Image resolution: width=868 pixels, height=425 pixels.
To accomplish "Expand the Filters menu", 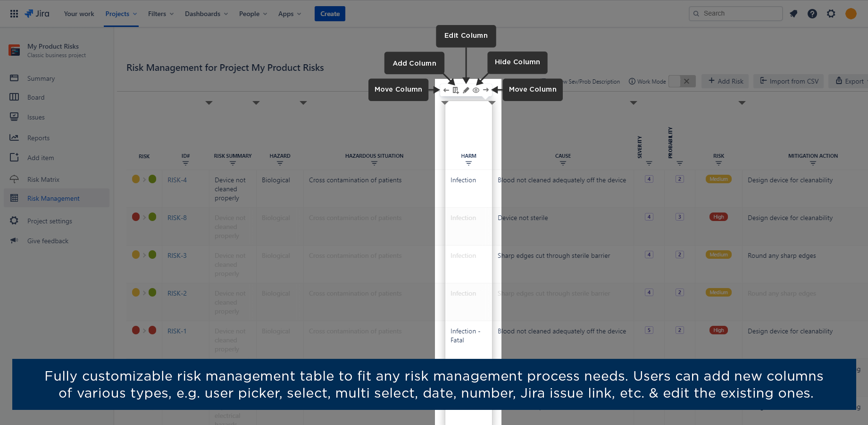I will pos(160,14).
